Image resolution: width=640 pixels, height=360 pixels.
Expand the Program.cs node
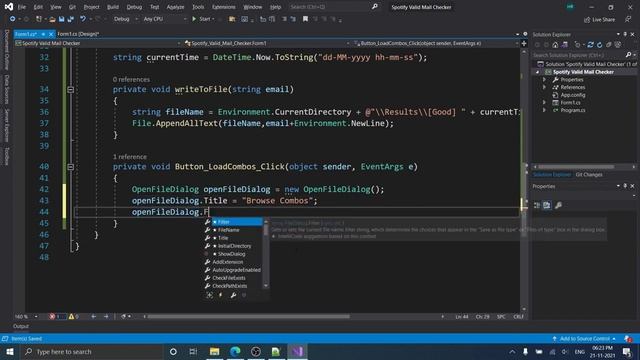544,110
